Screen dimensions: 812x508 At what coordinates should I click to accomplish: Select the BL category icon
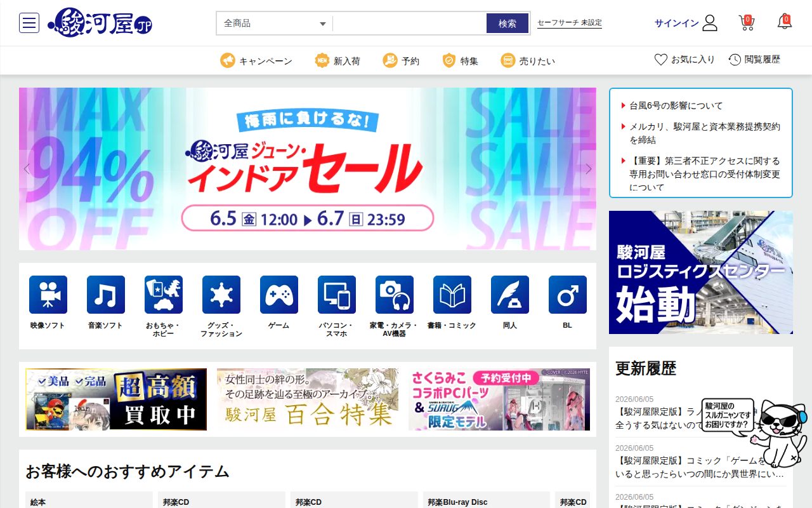[x=568, y=295]
